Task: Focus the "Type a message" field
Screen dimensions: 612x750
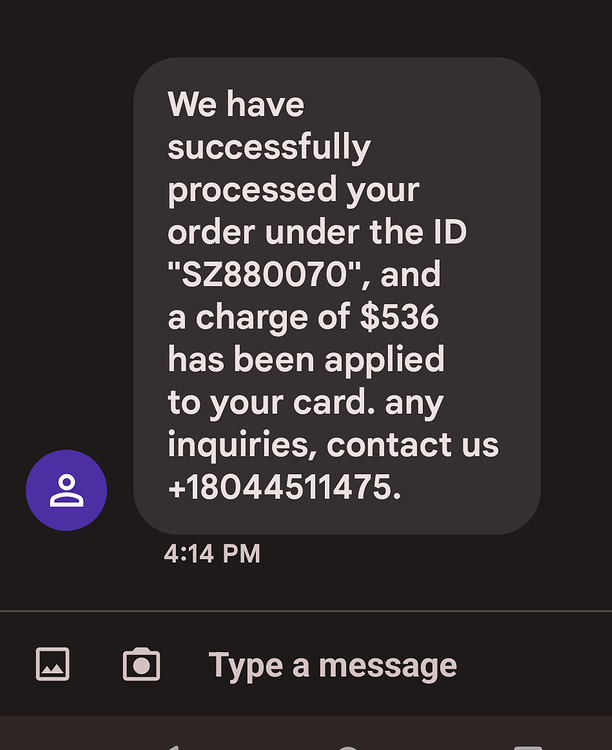Action: coord(333,665)
